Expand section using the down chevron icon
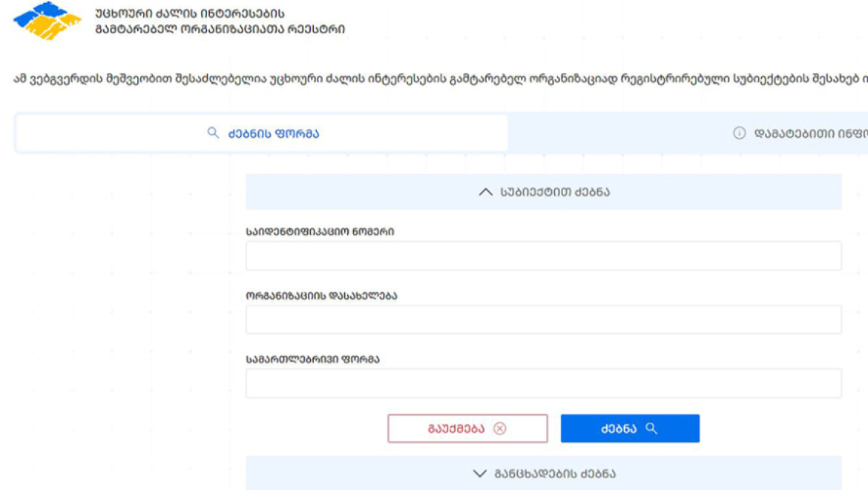Screen dimensions: 868x490 coord(479,474)
